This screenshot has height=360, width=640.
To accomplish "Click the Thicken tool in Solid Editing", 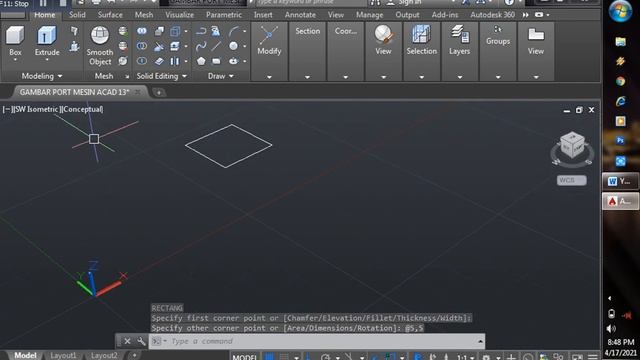I will click(159, 61).
